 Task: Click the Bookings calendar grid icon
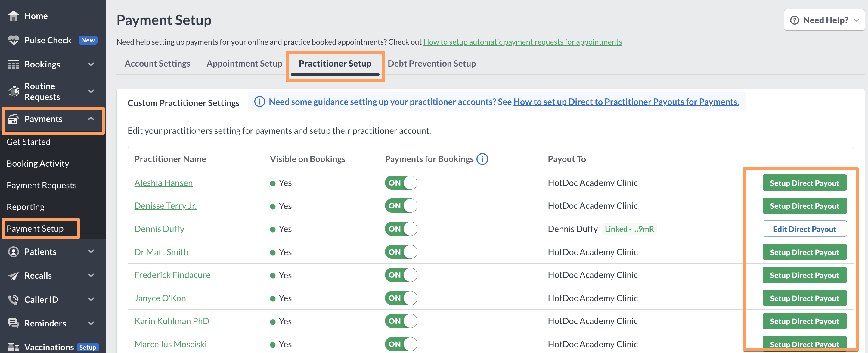pos(14,64)
